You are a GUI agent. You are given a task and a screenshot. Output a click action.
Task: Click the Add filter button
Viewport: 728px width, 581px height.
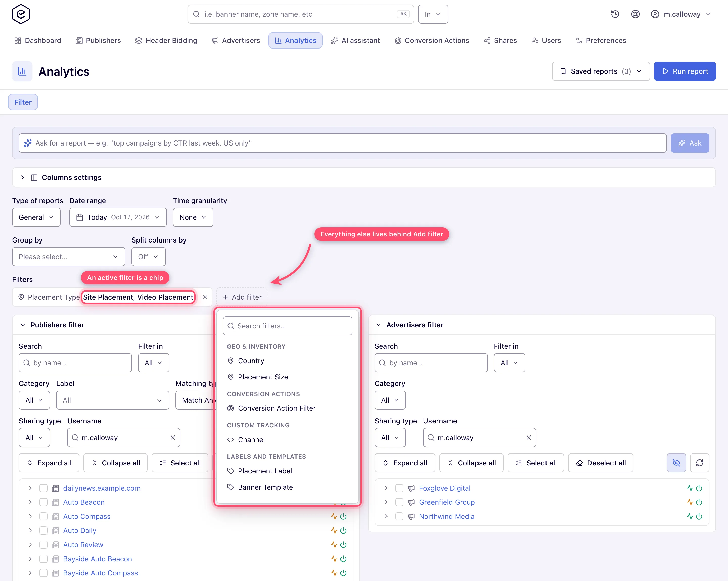pyautogui.click(x=242, y=297)
